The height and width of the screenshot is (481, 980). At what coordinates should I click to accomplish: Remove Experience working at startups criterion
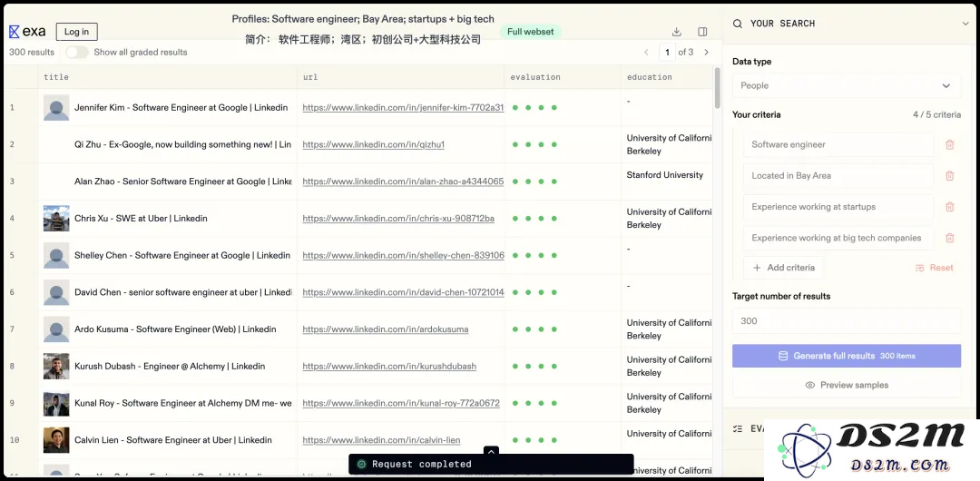(950, 207)
